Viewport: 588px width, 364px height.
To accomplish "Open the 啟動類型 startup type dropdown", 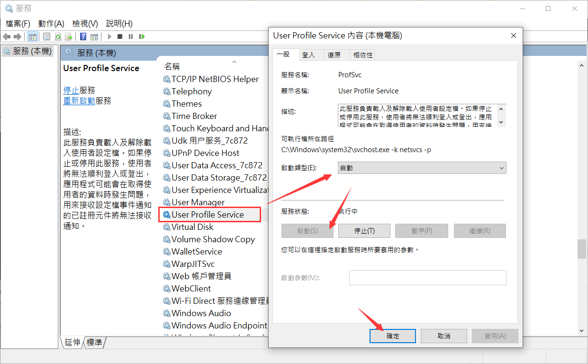I will coord(422,168).
